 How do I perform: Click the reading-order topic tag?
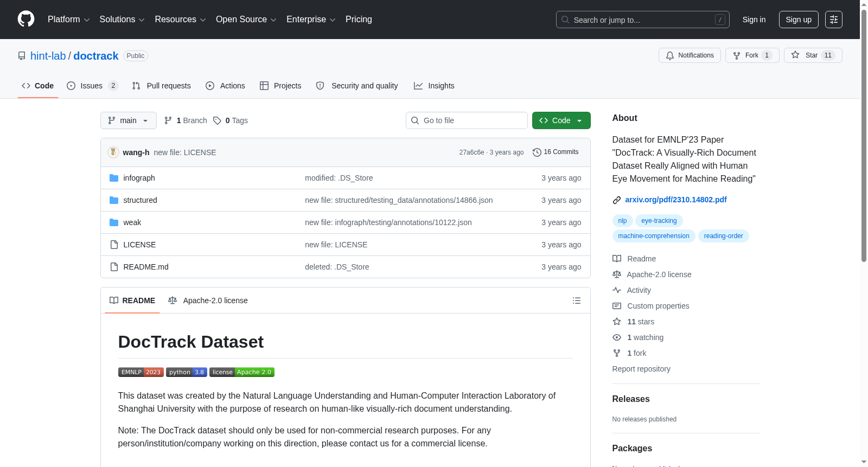(724, 236)
